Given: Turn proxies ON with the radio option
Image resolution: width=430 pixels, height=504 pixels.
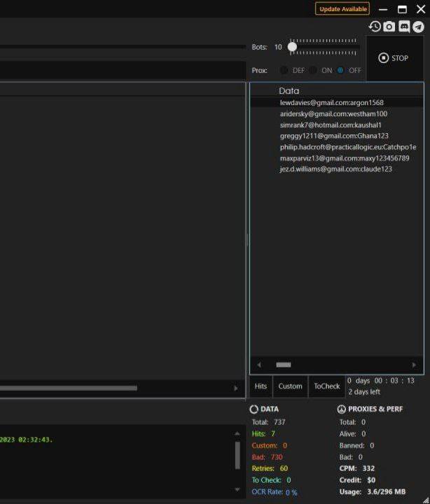Looking at the screenshot, I should [x=313, y=71].
